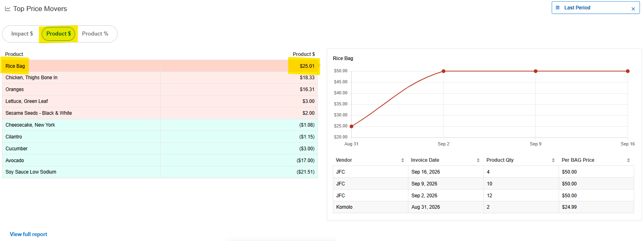Select the Cilantro product row
The width and height of the screenshot is (644, 241).
pyautogui.click(x=160, y=137)
